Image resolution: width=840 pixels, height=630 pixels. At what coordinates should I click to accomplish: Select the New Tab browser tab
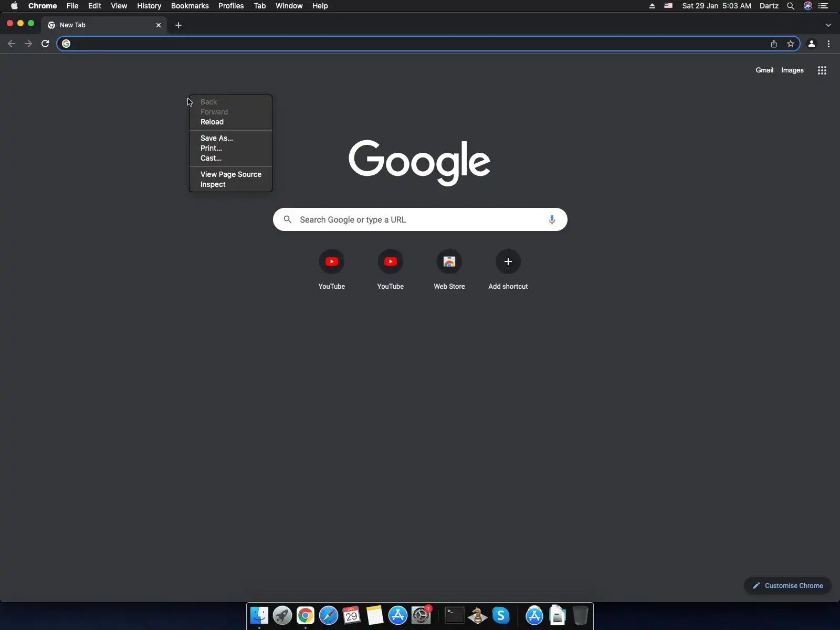104,25
